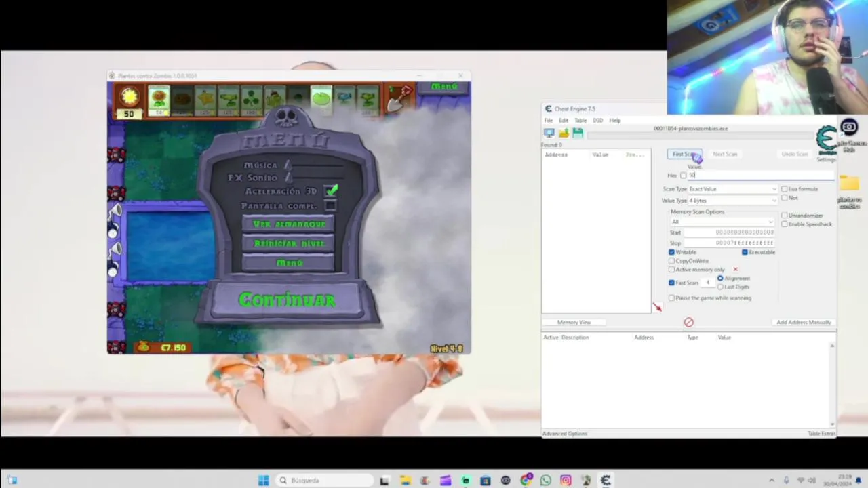Open Instagram from the taskbar
The image size is (868, 488).
(x=566, y=481)
